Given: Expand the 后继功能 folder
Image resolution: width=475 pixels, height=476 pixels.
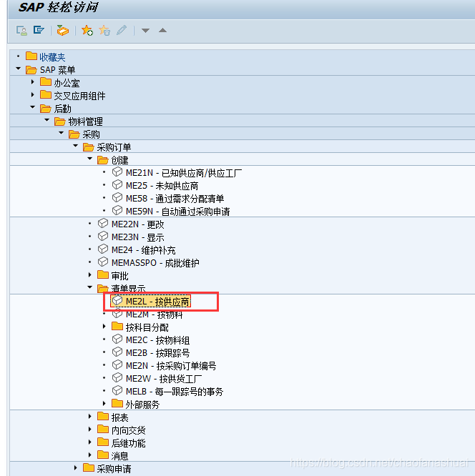Looking at the screenshot, I should [x=89, y=442].
